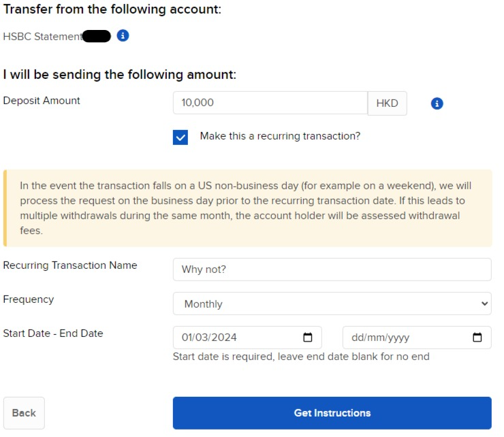The height and width of the screenshot is (437, 504).
Task: Click the HKD currency addon box
Action: point(388,103)
